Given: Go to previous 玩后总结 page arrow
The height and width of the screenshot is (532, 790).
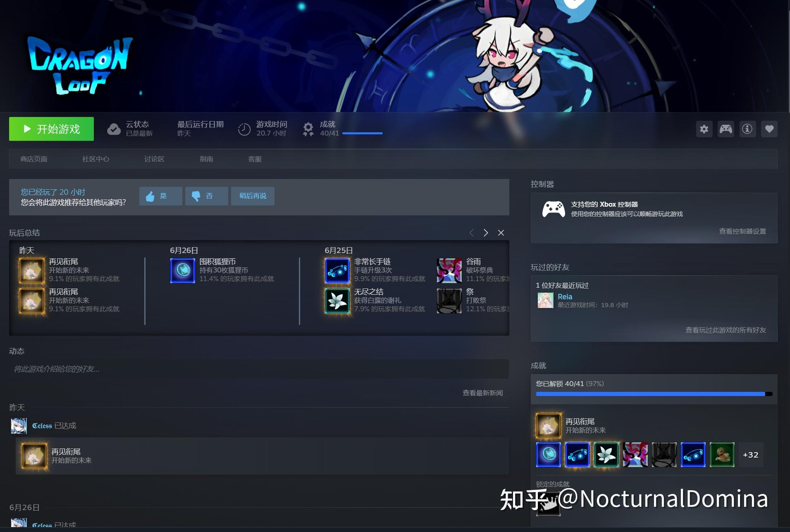Looking at the screenshot, I should [471, 233].
